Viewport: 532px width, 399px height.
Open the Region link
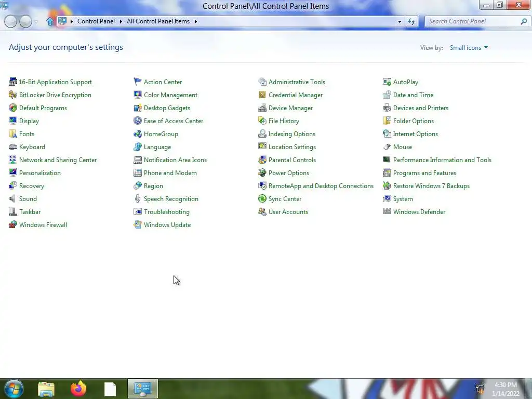point(153,186)
